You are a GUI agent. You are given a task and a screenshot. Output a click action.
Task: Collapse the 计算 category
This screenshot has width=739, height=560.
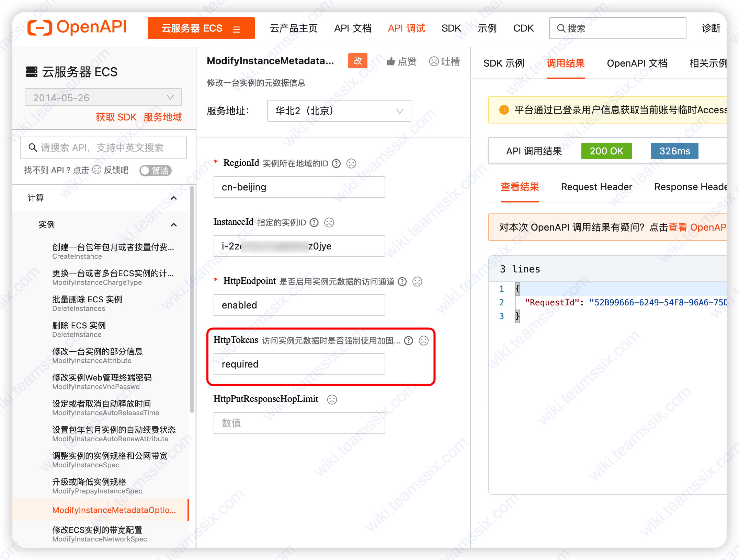(174, 198)
